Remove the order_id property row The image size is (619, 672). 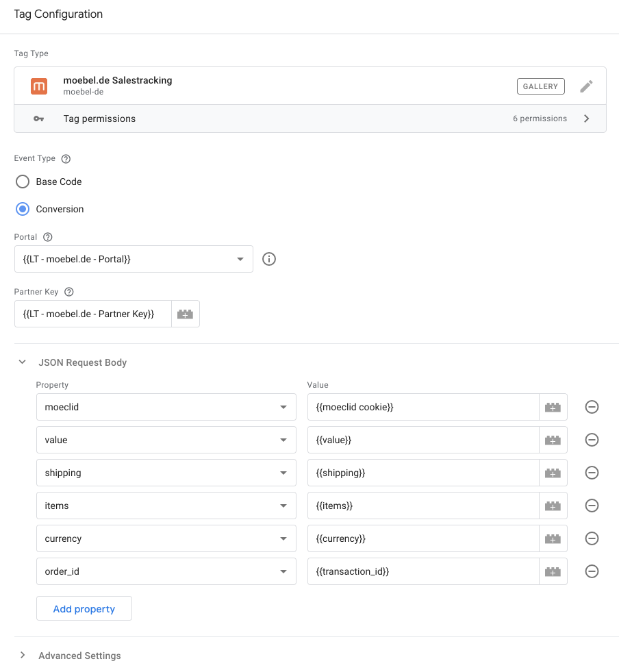592,571
